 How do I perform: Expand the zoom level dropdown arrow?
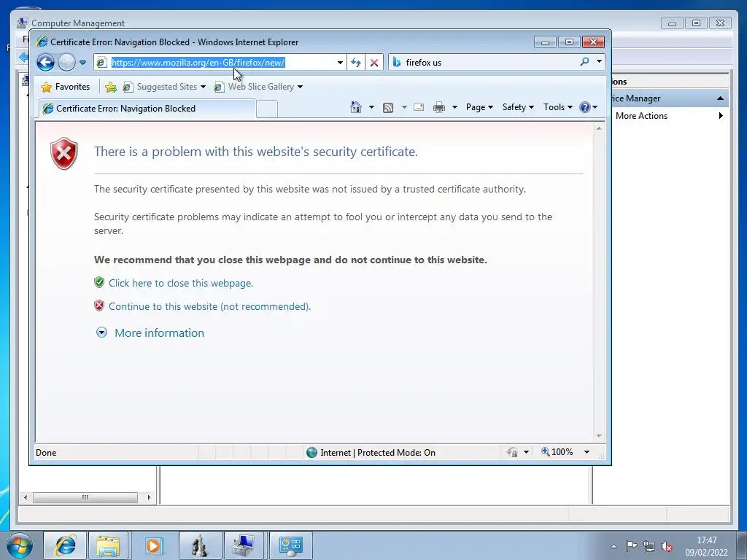point(587,452)
